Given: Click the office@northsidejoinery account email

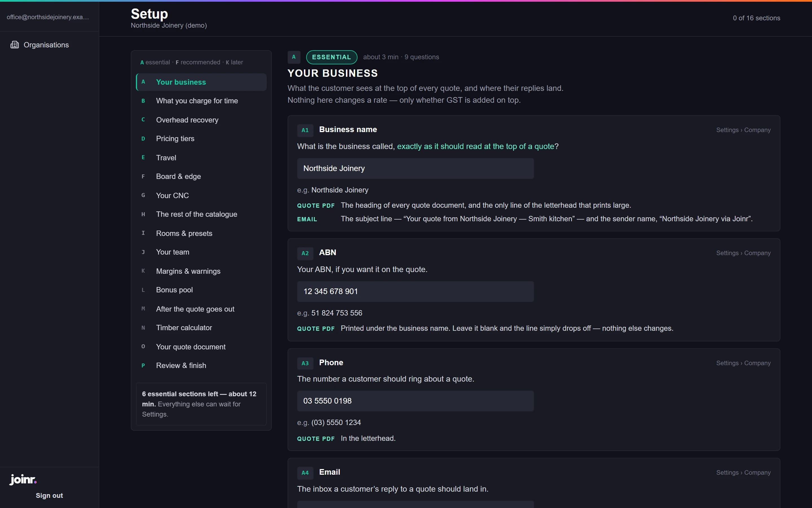Looking at the screenshot, I should coord(48,17).
